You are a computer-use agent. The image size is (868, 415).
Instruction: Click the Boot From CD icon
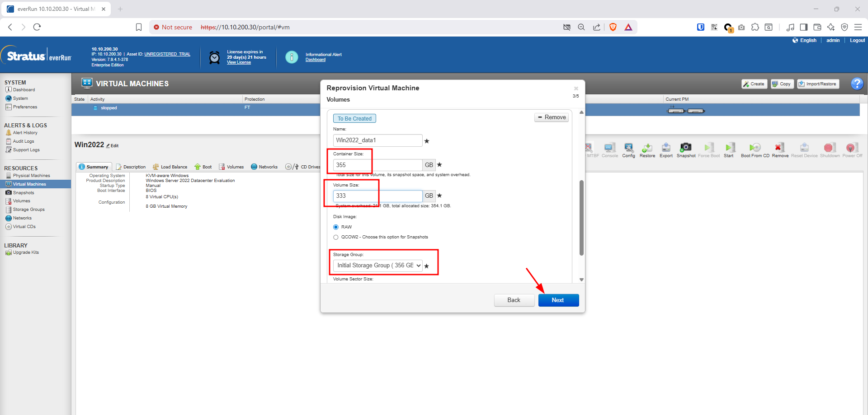pos(755,148)
